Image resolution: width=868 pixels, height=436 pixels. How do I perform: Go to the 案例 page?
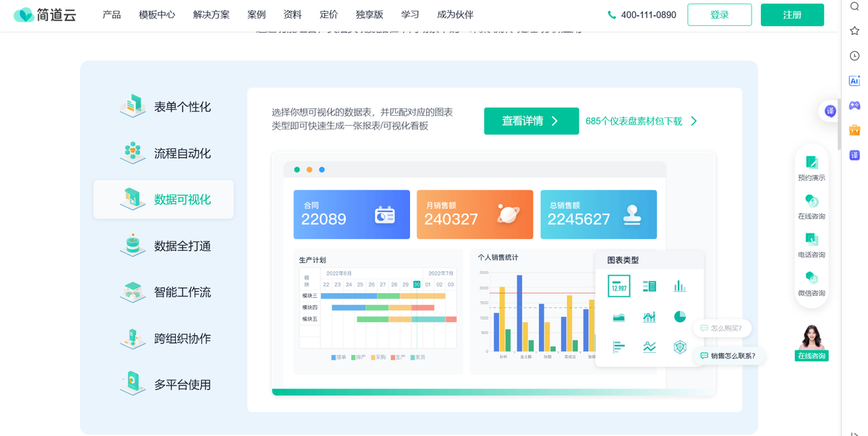pos(256,14)
